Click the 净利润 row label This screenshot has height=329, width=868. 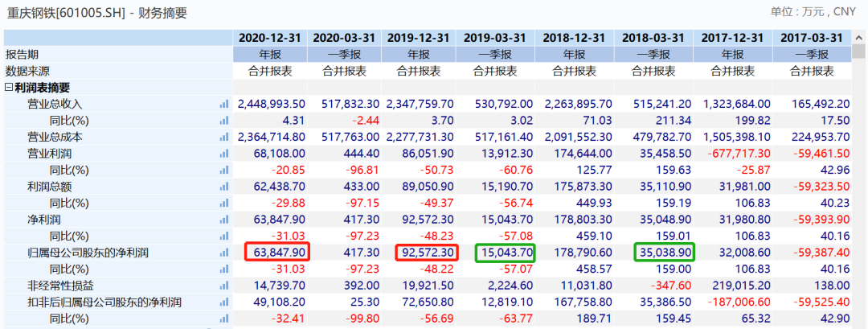pyautogui.click(x=43, y=220)
